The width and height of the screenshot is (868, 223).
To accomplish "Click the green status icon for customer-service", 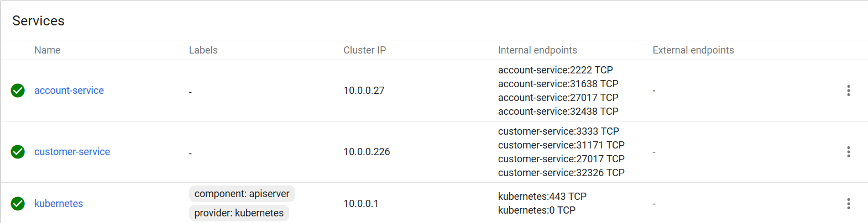I will click(18, 152).
